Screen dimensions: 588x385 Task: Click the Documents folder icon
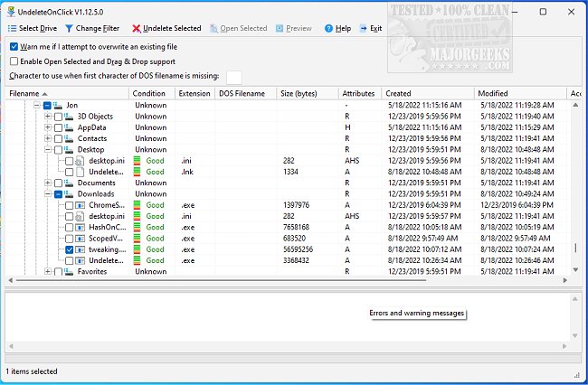point(69,183)
